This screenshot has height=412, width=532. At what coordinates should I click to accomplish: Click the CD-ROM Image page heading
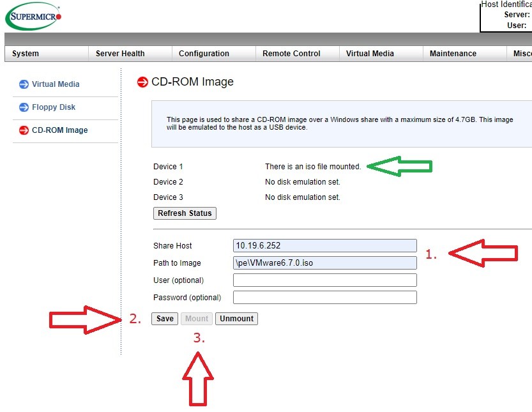point(192,82)
